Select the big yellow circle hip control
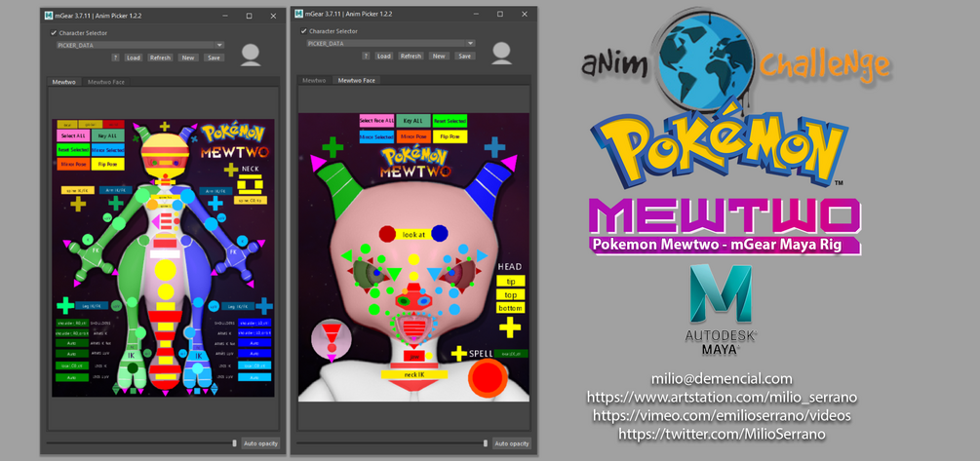The width and height of the screenshot is (980, 461). click(x=165, y=271)
